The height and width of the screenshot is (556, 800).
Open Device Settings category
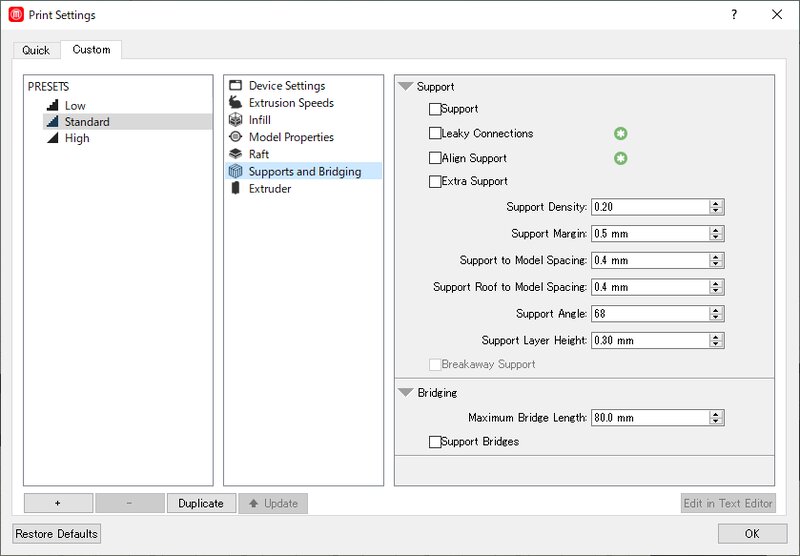pyautogui.click(x=304, y=85)
